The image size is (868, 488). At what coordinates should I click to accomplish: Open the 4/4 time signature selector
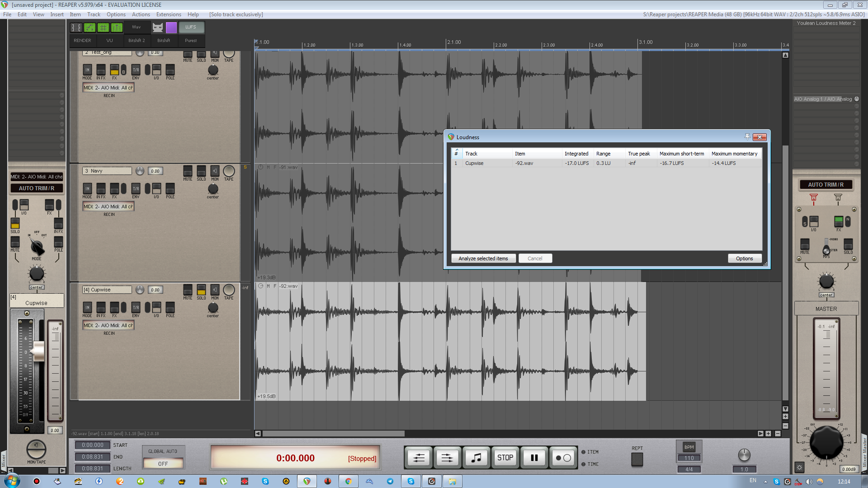pos(689,469)
